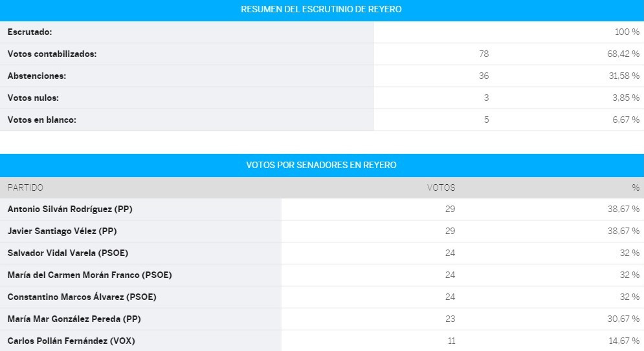This screenshot has width=644, height=351.
Task: Select the VOTOS column header
Action: [x=441, y=187]
